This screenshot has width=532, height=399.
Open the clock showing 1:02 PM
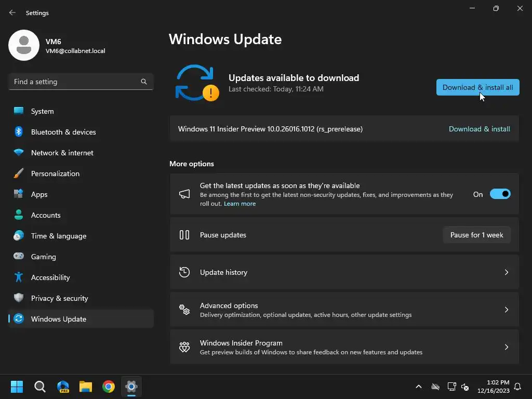pos(494,387)
